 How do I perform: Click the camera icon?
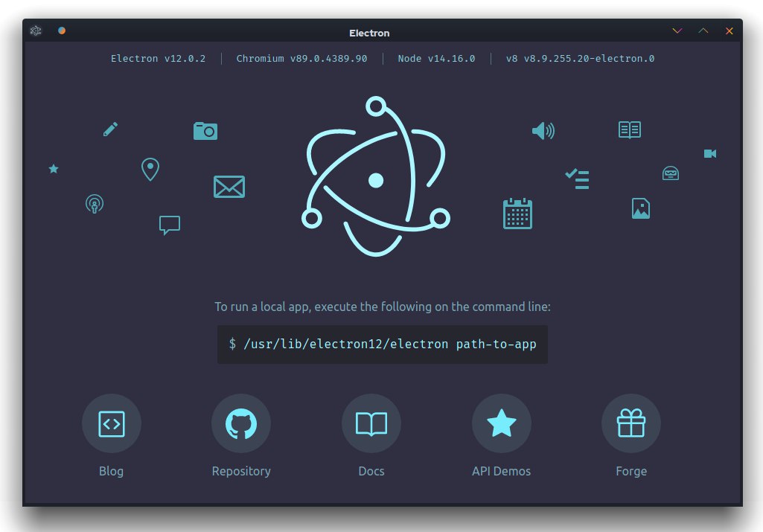pyautogui.click(x=205, y=131)
